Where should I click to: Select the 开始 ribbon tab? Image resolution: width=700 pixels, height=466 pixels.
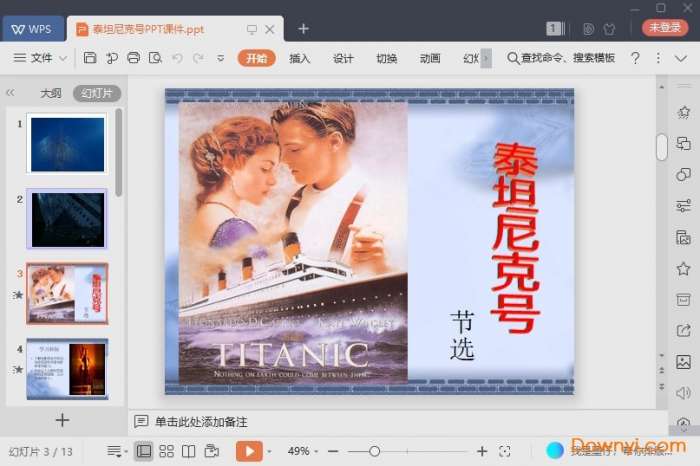point(256,58)
